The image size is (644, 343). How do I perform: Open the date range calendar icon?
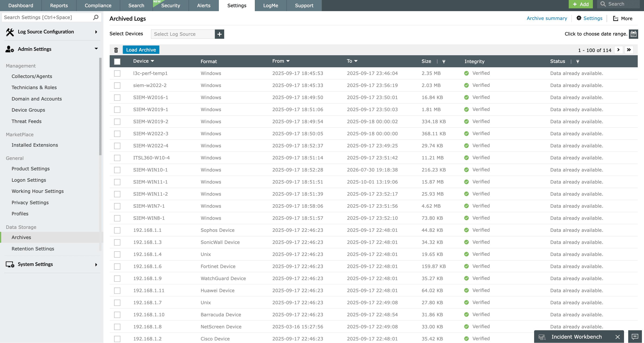pyautogui.click(x=633, y=34)
